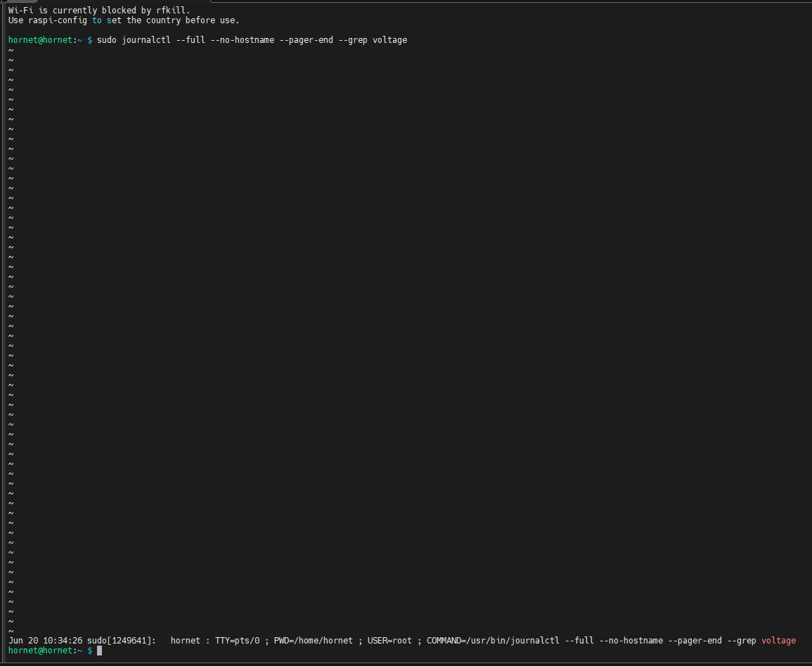
Task: Click sudo in the typed command line
Action: click(x=107, y=40)
